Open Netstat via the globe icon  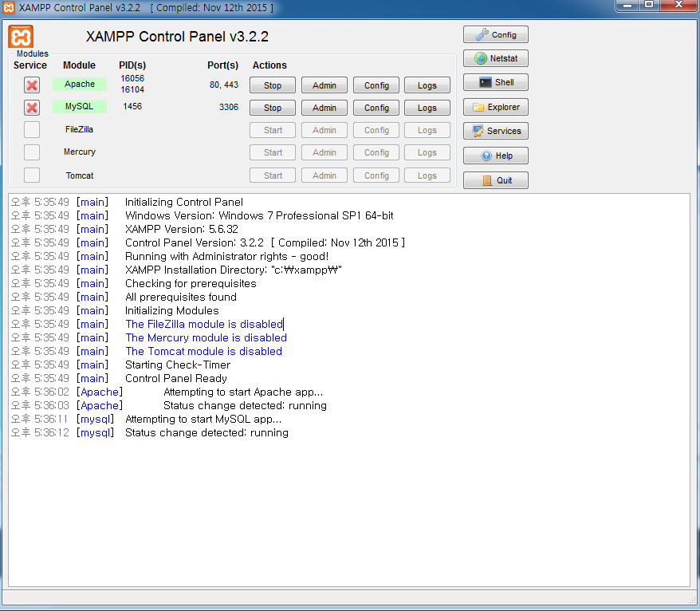click(496, 58)
